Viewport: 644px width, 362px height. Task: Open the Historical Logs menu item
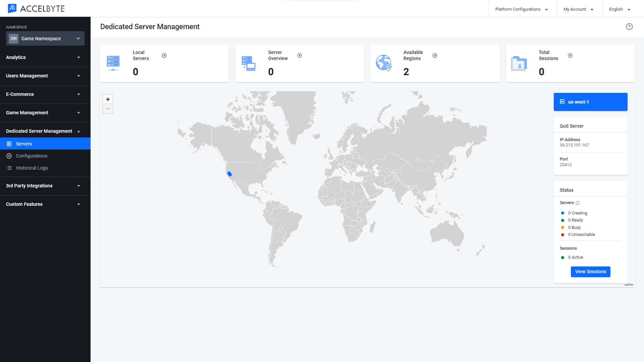45,168
